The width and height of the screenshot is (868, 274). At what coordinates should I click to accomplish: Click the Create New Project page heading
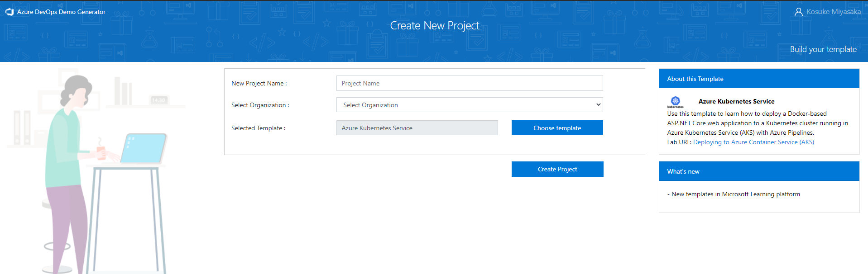pyautogui.click(x=435, y=26)
